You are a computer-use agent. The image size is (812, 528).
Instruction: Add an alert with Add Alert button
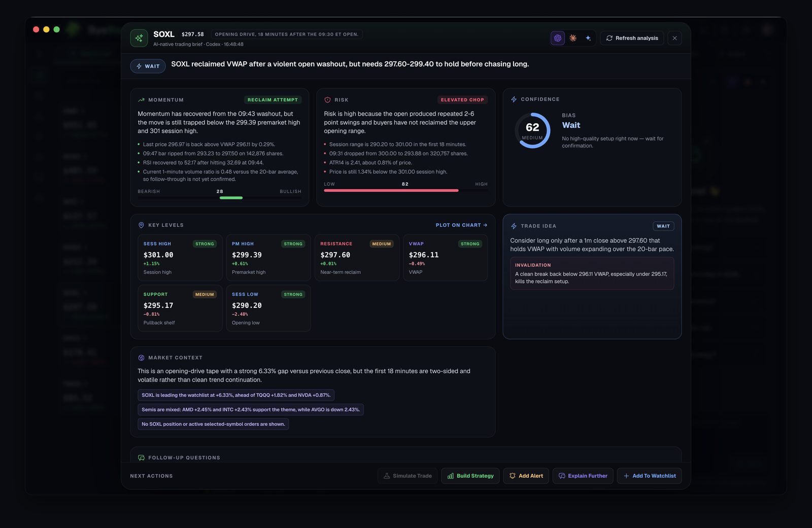click(x=526, y=476)
